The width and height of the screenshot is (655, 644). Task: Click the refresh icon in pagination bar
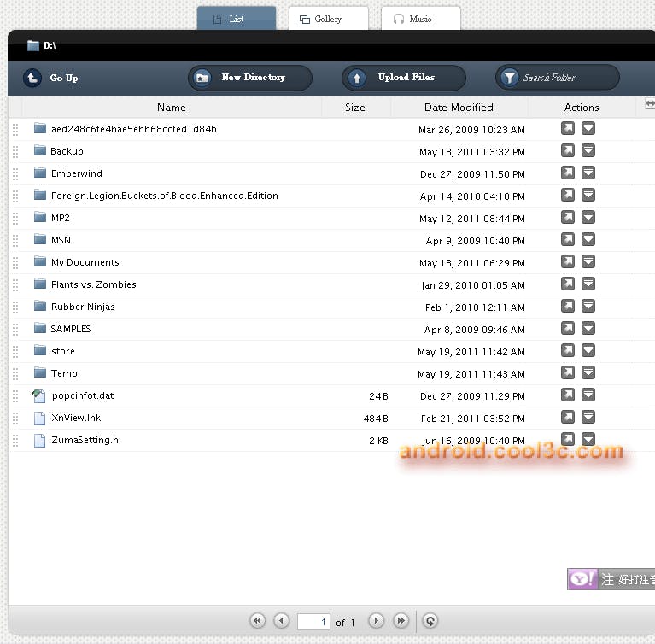pyautogui.click(x=431, y=621)
